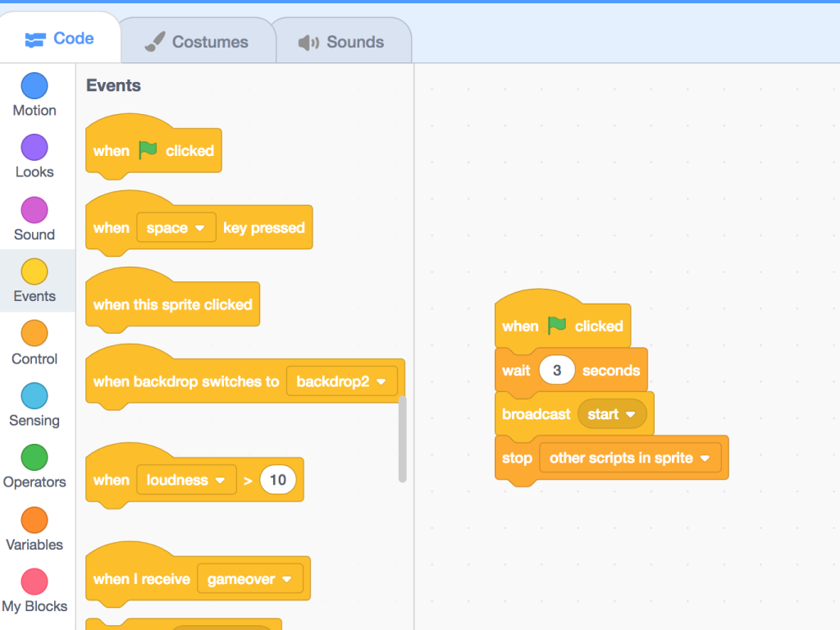Click the Code tab blocks icon

35,39
